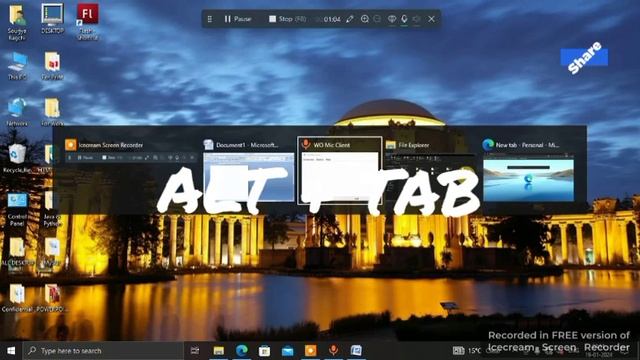The image size is (640, 360).
Task: Open the Windows Start menu
Action: pyautogui.click(x=11, y=351)
